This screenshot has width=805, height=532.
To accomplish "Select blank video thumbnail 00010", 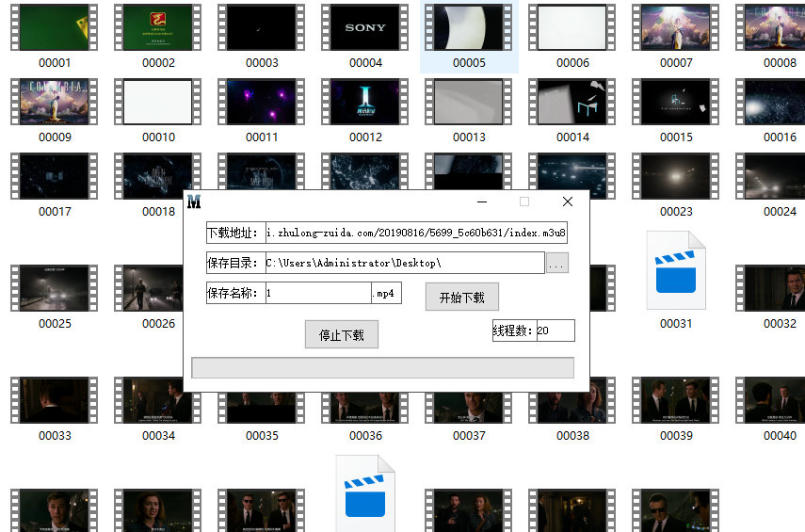I will click(x=158, y=102).
